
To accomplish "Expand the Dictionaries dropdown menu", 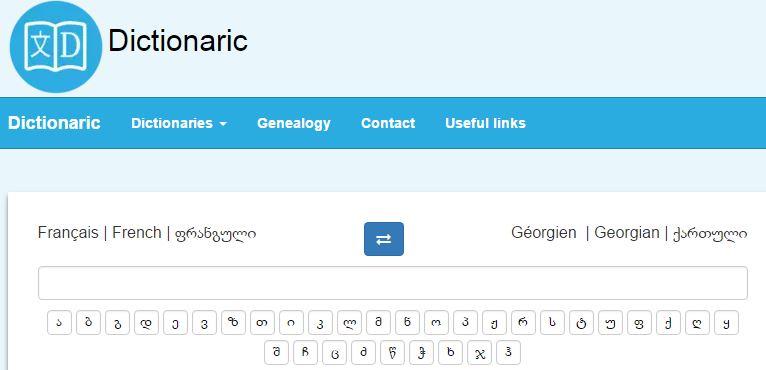I will coord(179,123).
